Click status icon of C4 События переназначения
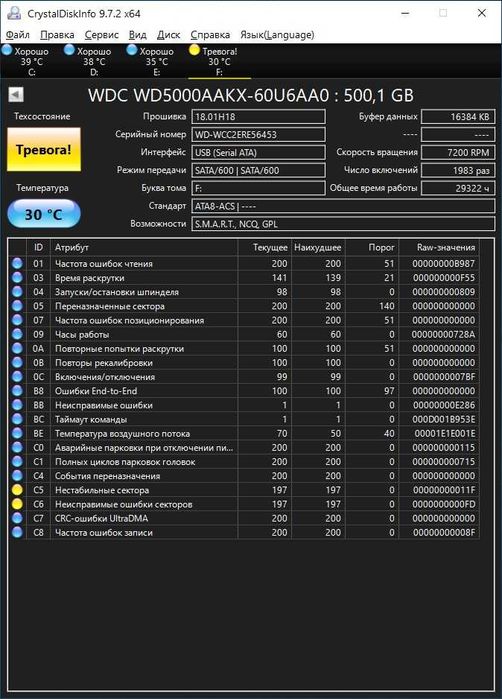The width and height of the screenshot is (502, 699). click(17, 476)
